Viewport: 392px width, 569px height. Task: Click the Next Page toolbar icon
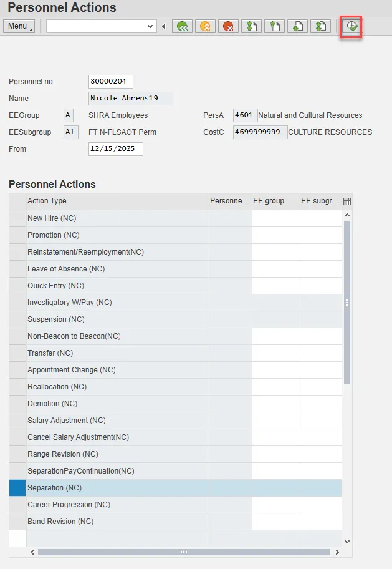(x=297, y=26)
